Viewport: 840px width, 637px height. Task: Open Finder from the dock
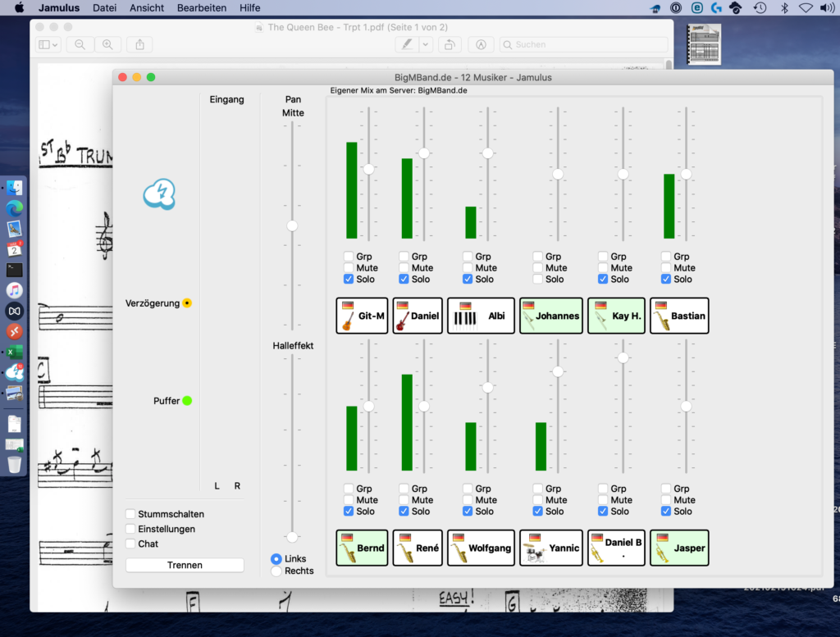15,188
